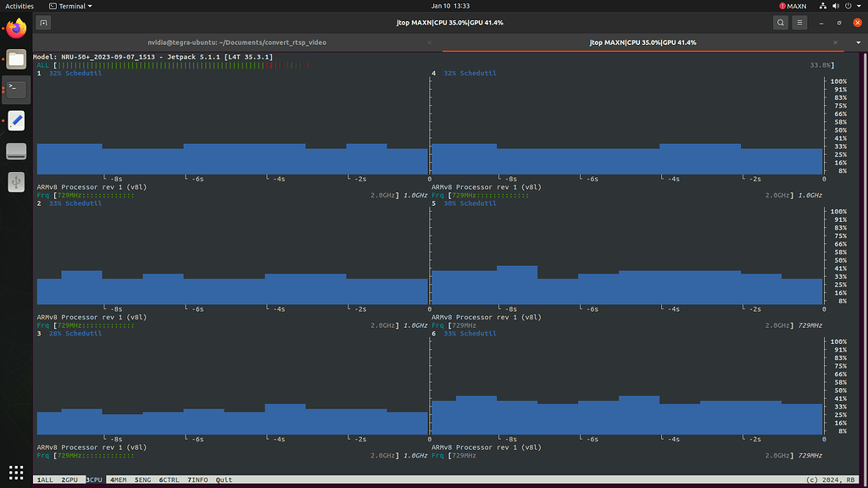The height and width of the screenshot is (488, 868).
Task: Expand the tab list dropdown arrow
Action: (859, 42)
